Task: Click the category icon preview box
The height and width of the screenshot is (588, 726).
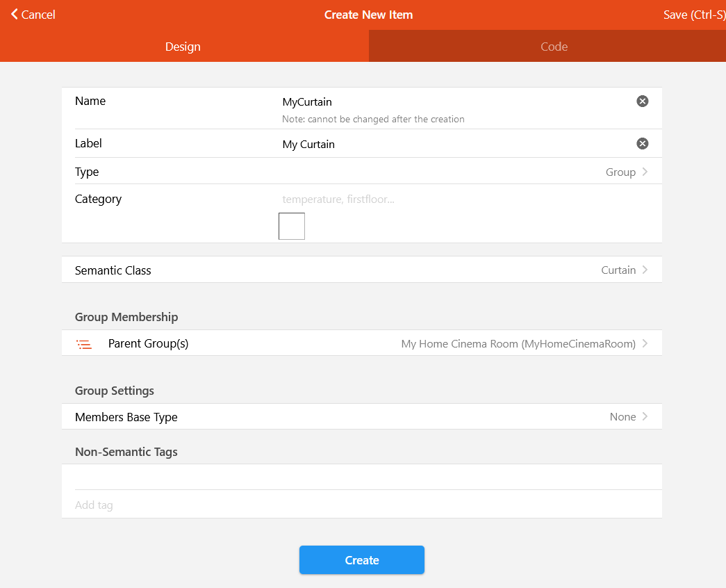Action: click(292, 227)
